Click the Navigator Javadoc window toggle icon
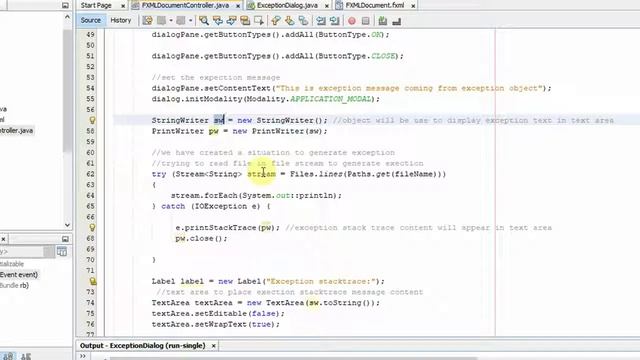Viewport: 640px width, 360px height. (x=62, y=251)
